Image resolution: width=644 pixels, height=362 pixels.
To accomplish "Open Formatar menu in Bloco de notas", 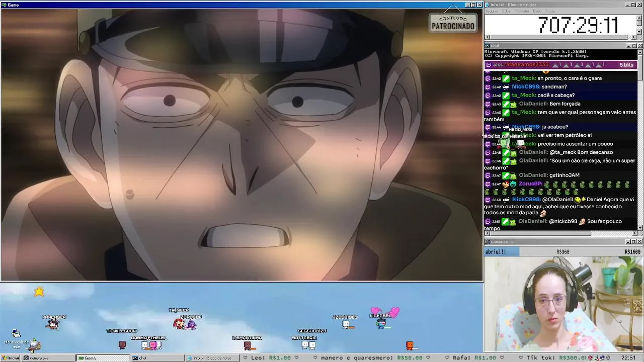I will 522,11.
